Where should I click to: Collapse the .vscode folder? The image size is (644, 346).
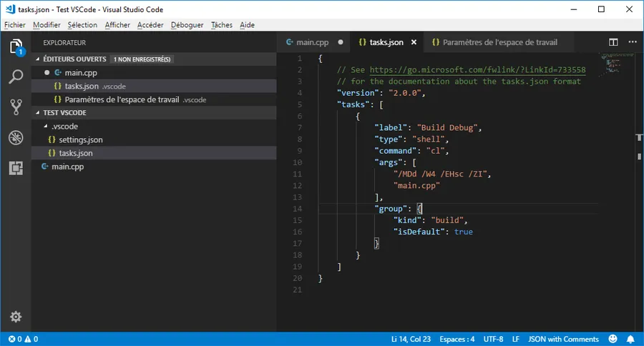point(46,126)
